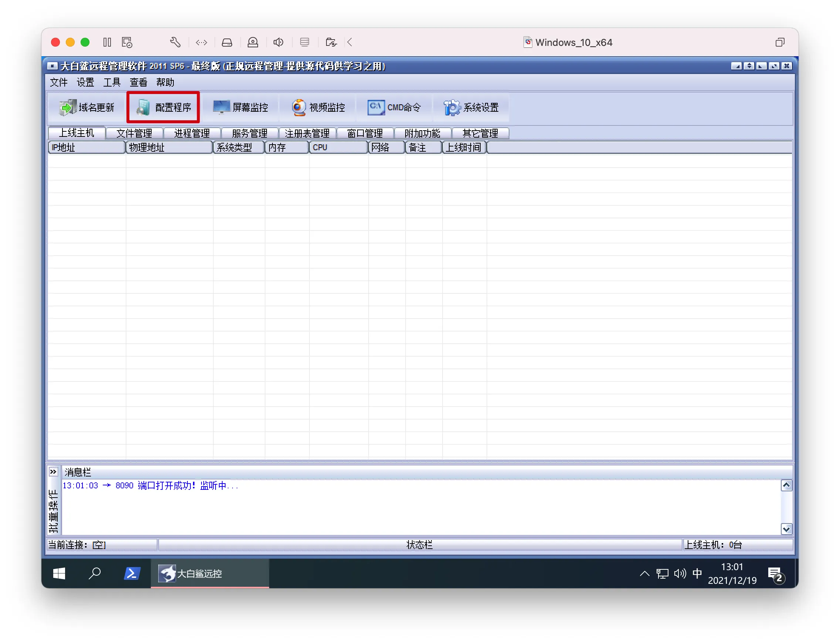
Task: Sort by the 内存 column header
Action: pos(287,148)
